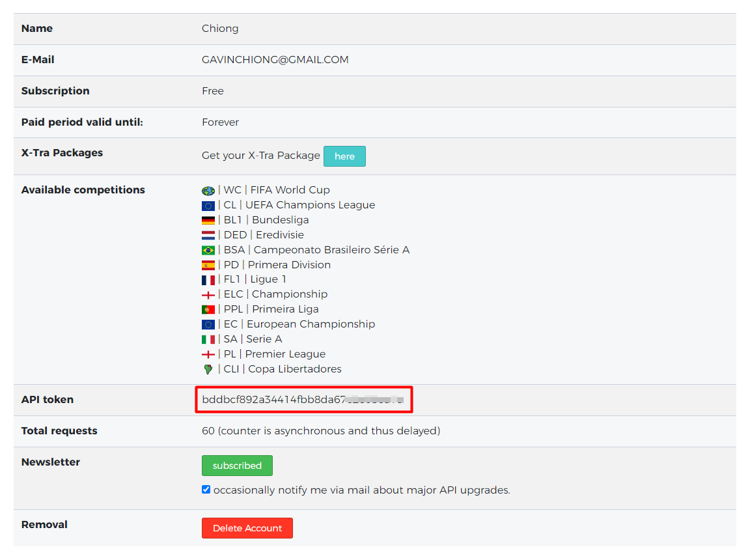Image resolution: width=748 pixels, height=560 pixels.
Task: Click the paid period value Forever
Action: 221,122
